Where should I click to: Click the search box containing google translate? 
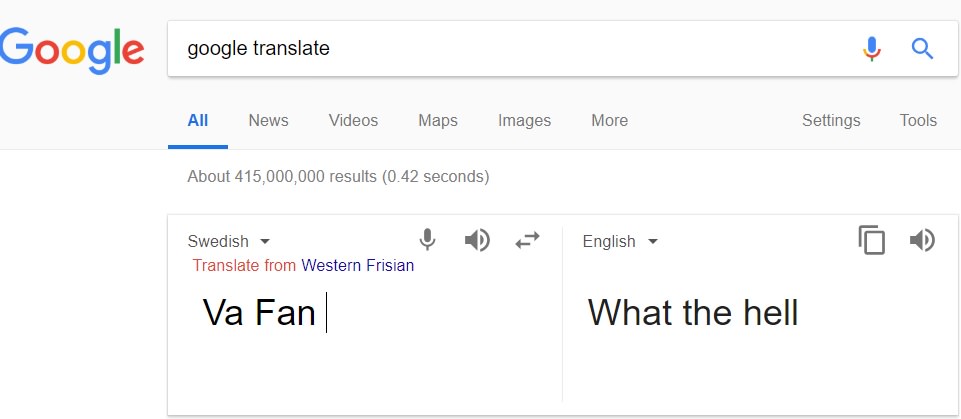[500, 48]
